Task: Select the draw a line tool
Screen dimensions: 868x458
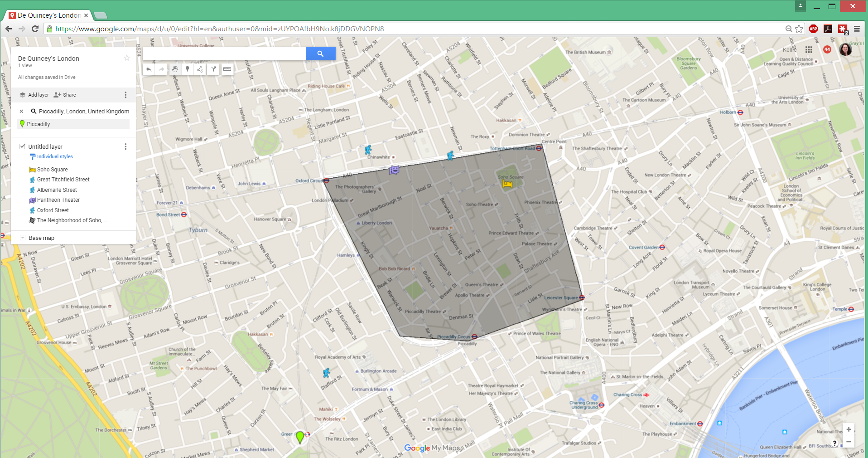Action: coord(200,69)
